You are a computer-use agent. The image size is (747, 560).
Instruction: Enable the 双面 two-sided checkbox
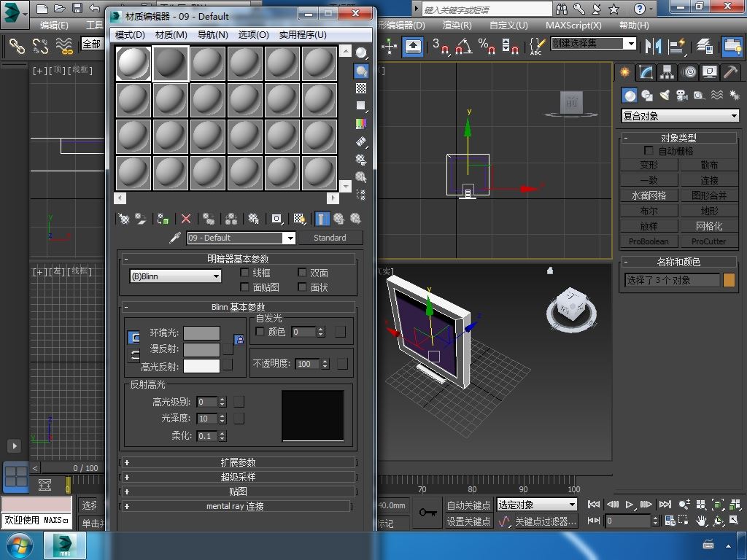tap(302, 273)
